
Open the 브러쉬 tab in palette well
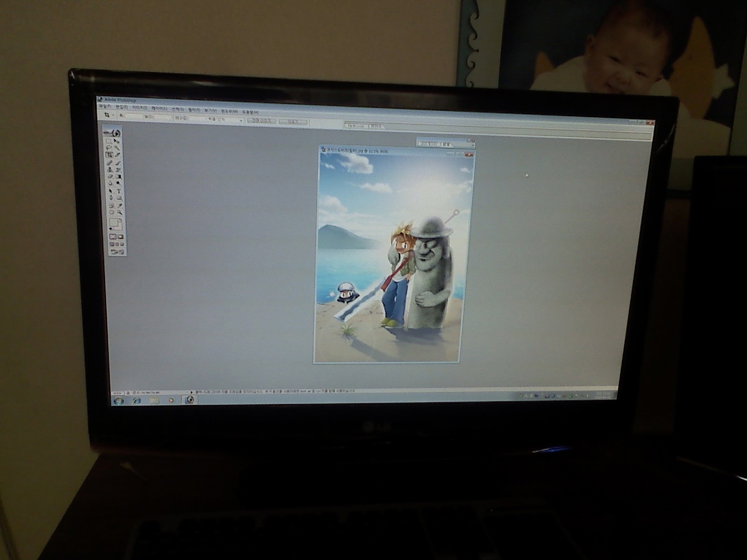click(x=375, y=126)
